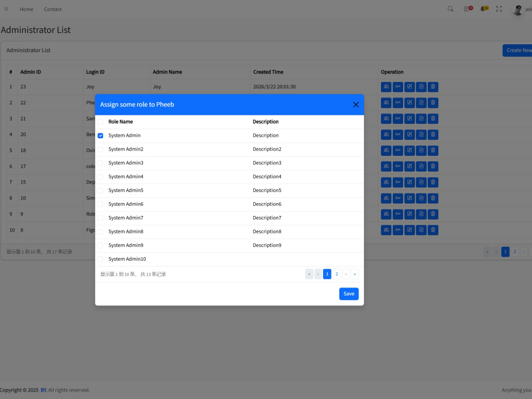Delete Admin ID 20 with trash icon
Screen dimensions: 532x399
[x=433, y=135]
